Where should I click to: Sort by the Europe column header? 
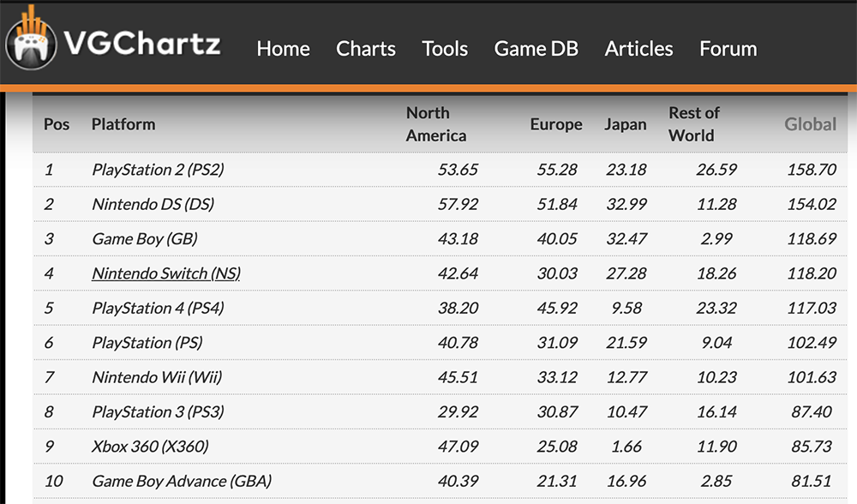point(556,124)
